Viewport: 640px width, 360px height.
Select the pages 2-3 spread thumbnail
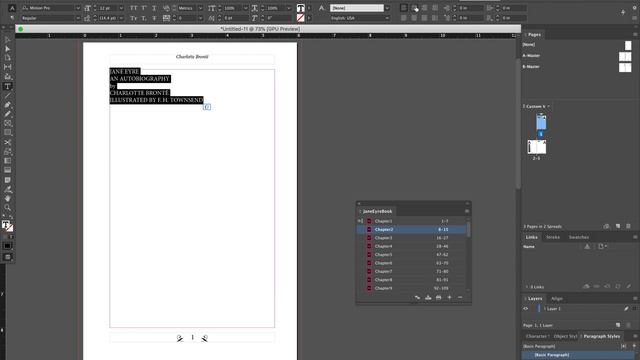537,147
